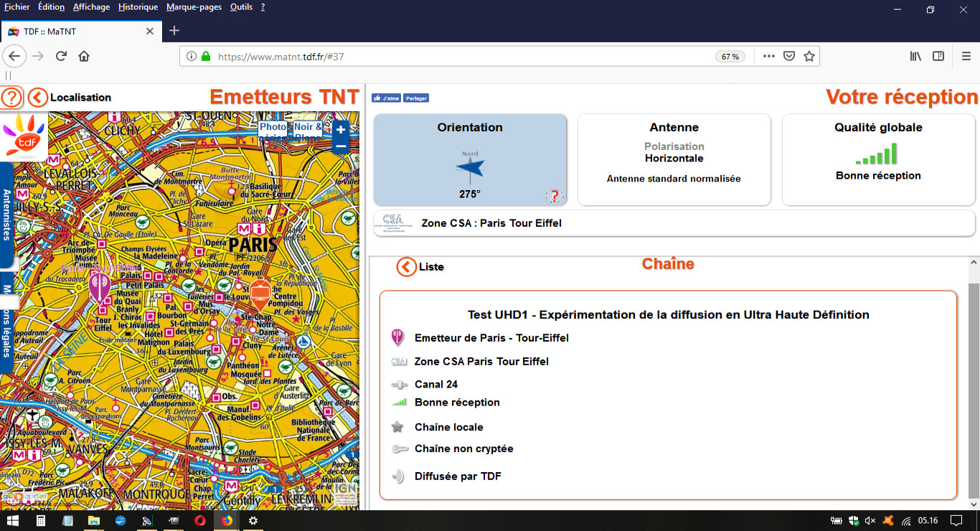Image resolution: width=980 pixels, height=531 pixels.
Task: Reload the current page
Action: pyautogui.click(x=62, y=56)
